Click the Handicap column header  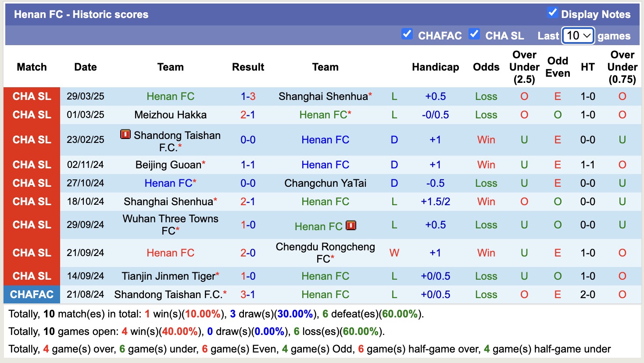pos(435,67)
